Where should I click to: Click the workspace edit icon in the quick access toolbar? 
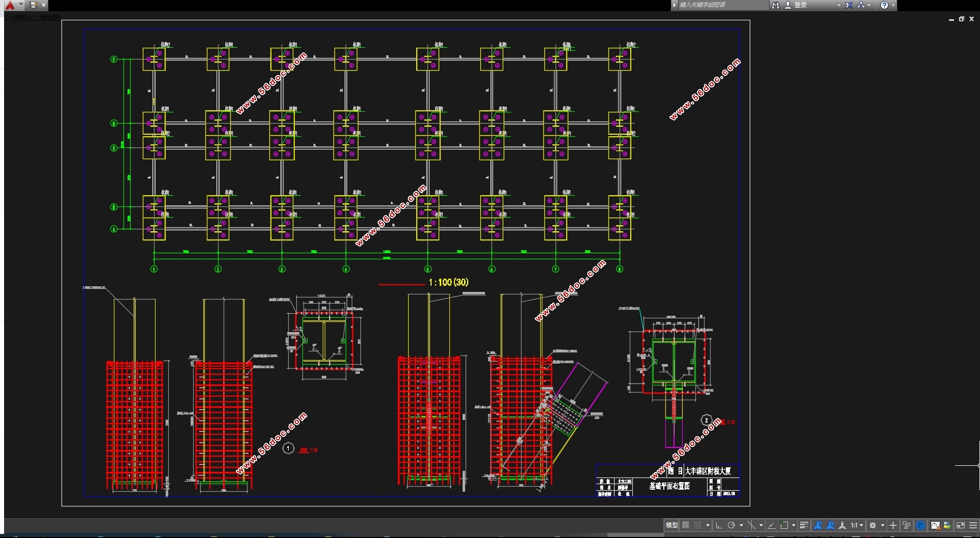(x=34, y=5)
